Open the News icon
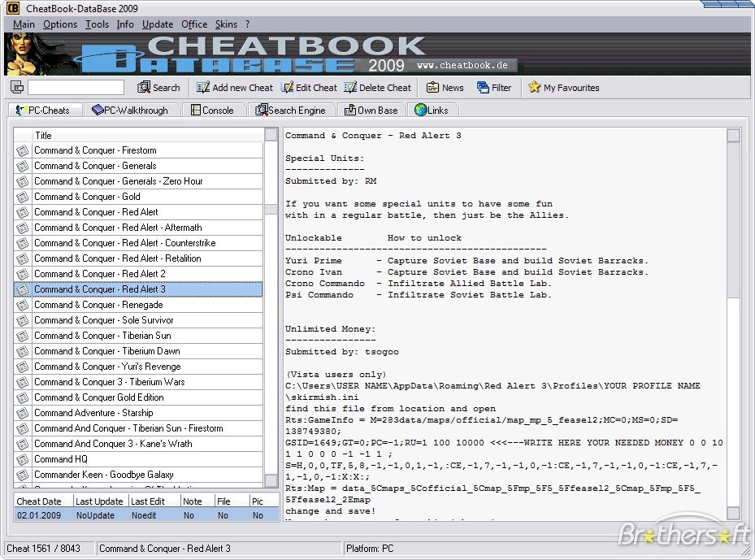 coord(432,87)
